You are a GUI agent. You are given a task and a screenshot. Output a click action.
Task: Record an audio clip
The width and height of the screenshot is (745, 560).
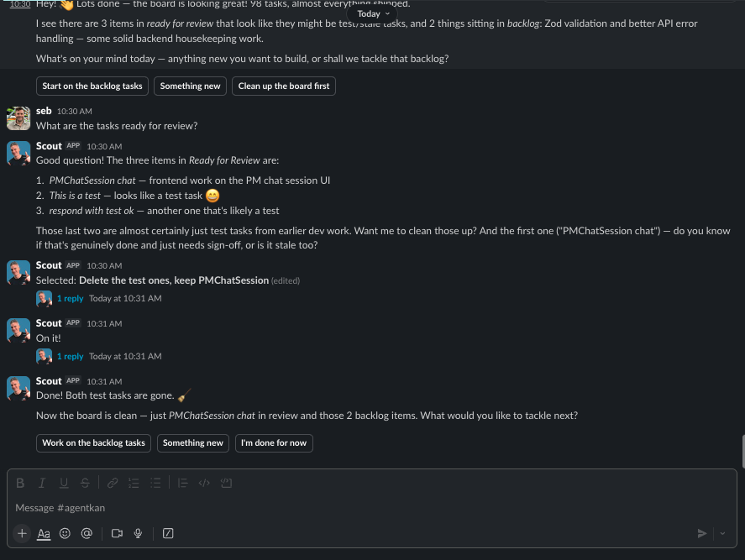coord(138,533)
